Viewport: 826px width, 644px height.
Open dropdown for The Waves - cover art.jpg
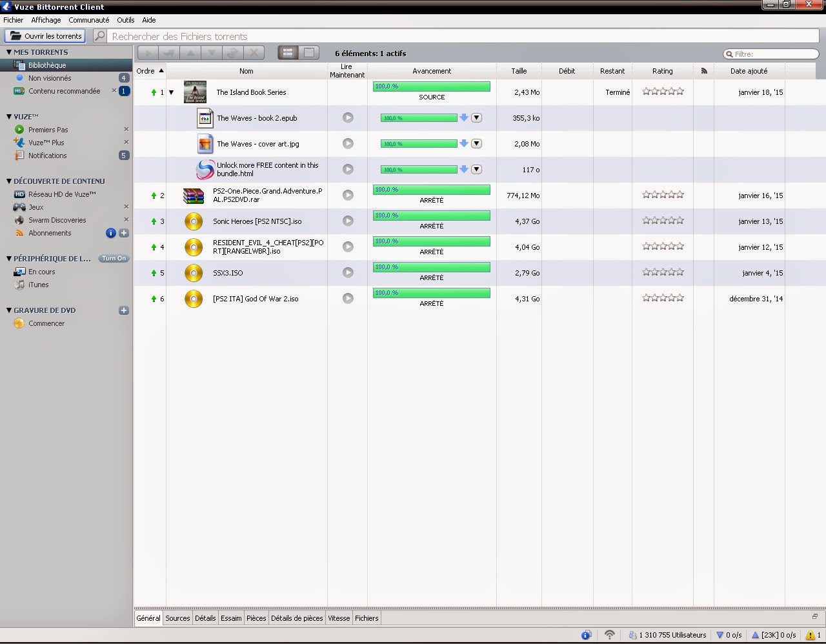476,143
